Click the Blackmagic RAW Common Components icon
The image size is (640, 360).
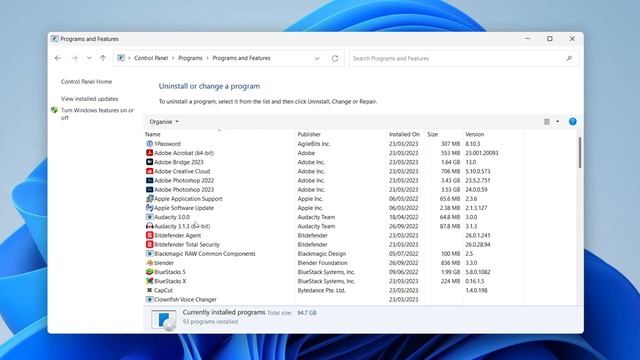(149, 253)
